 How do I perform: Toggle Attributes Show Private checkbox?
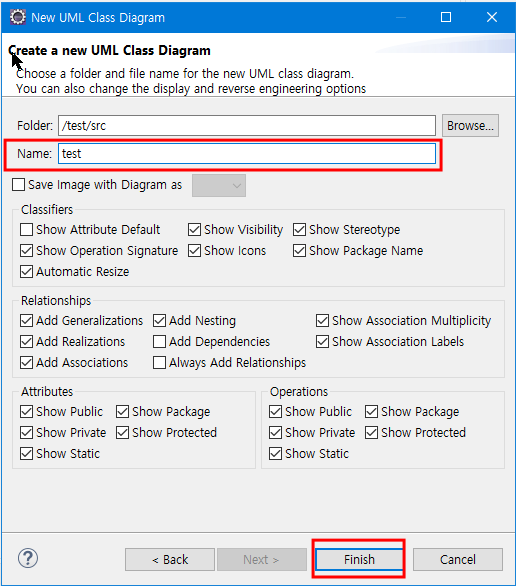coord(27,433)
